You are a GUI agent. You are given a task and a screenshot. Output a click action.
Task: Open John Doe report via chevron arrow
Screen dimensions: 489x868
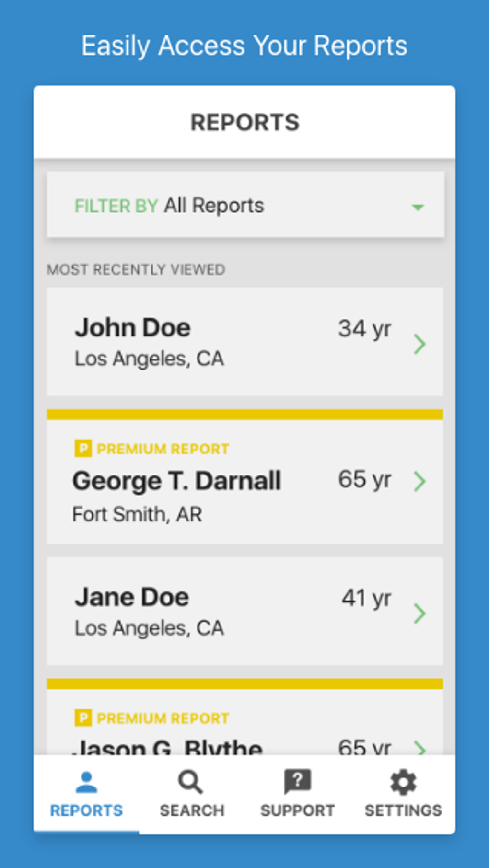419,344
